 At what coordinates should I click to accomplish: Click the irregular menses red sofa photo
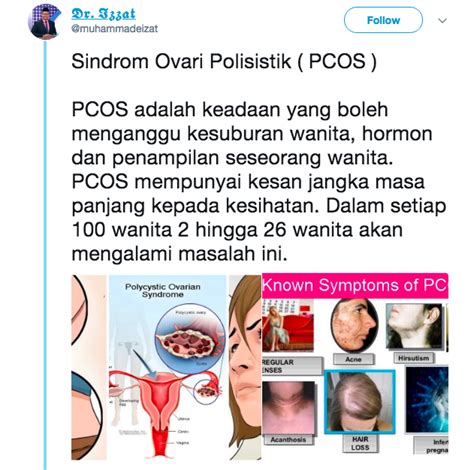coord(288,325)
